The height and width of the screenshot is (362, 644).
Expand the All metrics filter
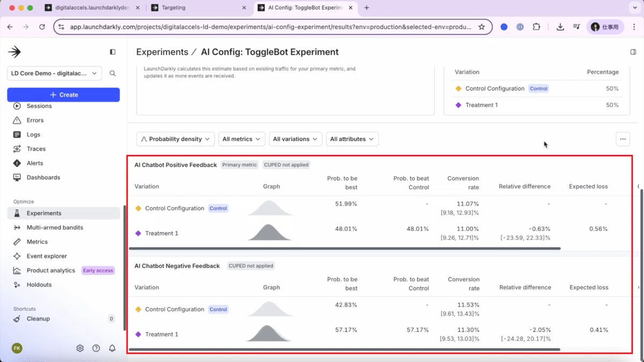coord(241,139)
